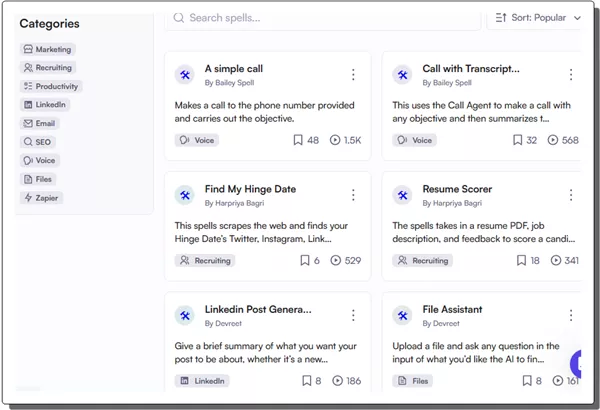
Task: Open the Resume Scorer spell title
Action: coord(457,189)
